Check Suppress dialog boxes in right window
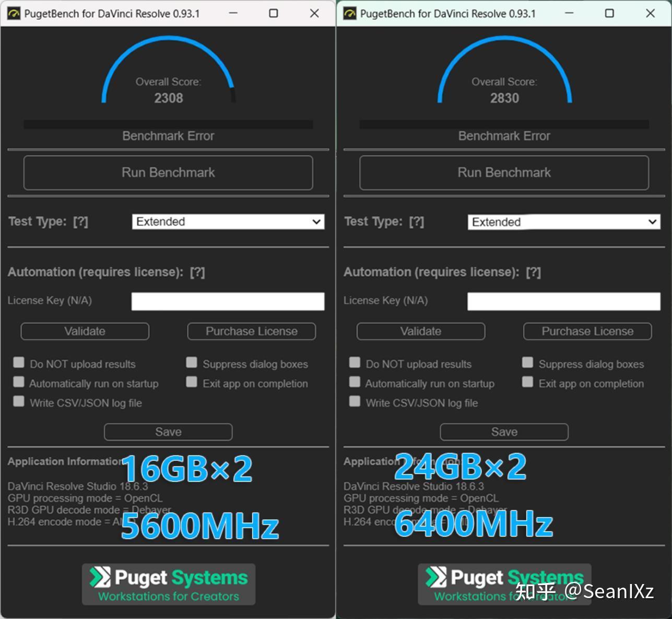 coord(527,363)
